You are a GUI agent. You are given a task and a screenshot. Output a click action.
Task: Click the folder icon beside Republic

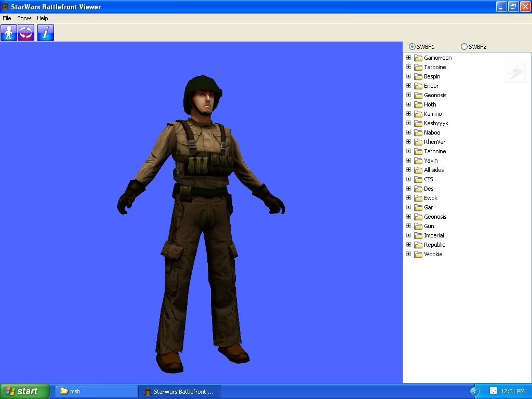tap(418, 245)
